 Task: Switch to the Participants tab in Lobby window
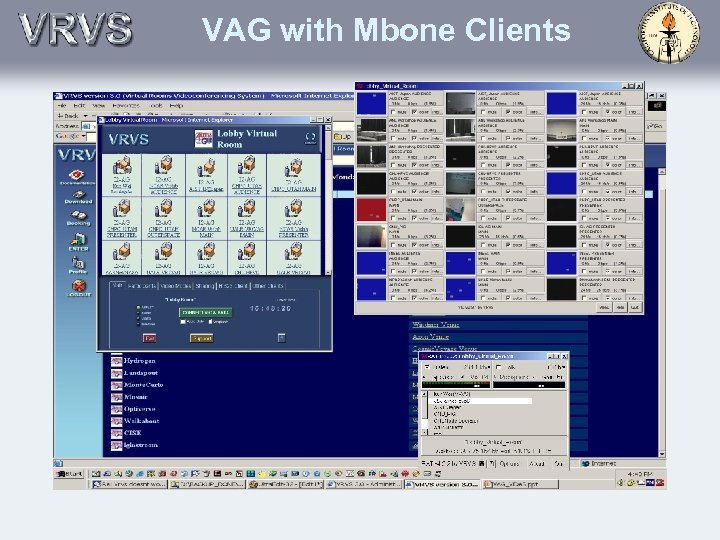141,286
